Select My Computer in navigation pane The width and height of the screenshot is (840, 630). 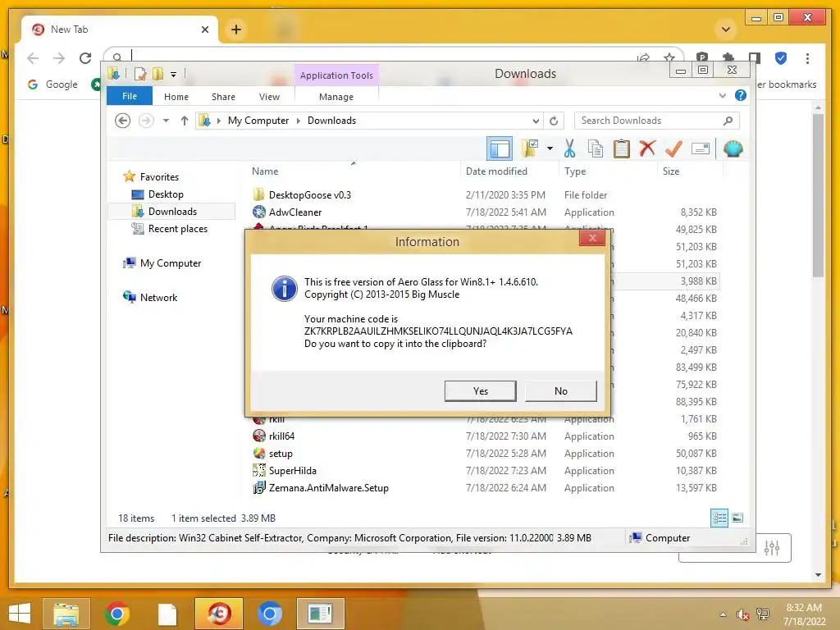click(x=171, y=263)
